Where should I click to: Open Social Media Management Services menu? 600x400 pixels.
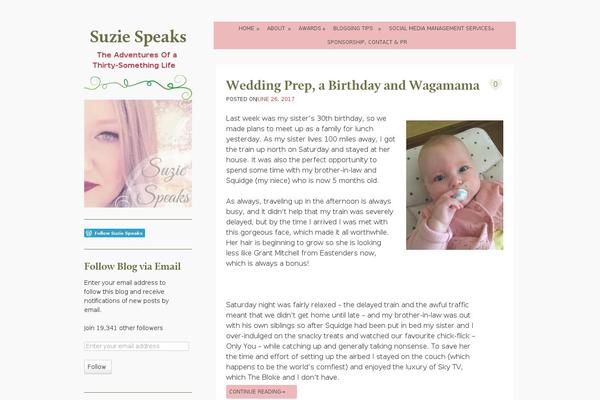pos(441,29)
